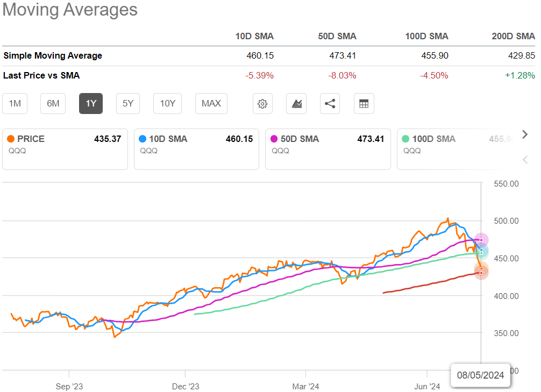
Task: Select the 1M time range
Action: pos(15,104)
